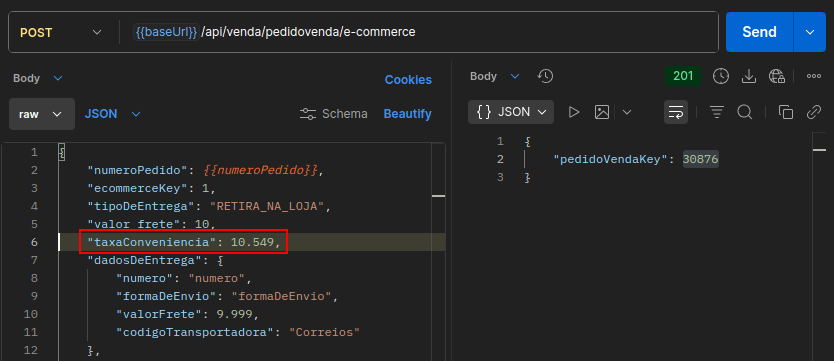Click the response preview play icon
This screenshot has height=361, width=834.
pos(573,112)
